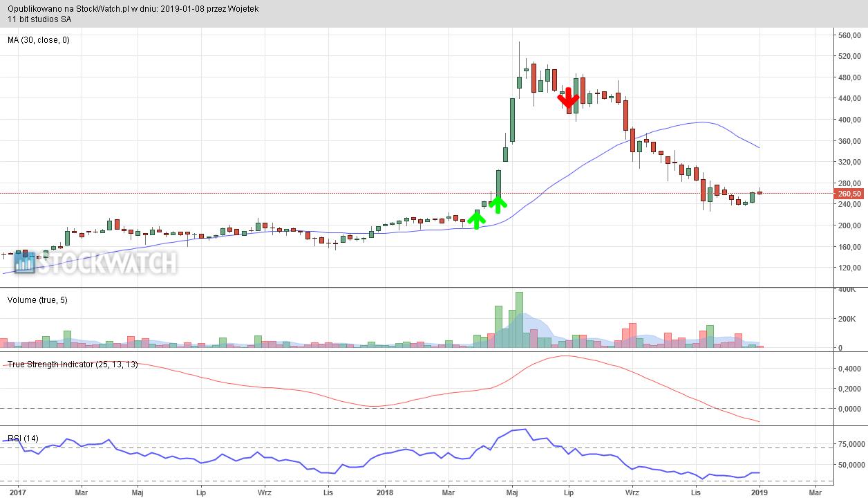Click the 2017 label on the time axis
Image resolution: width=868 pixels, height=498 pixels.
pyautogui.click(x=18, y=492)
